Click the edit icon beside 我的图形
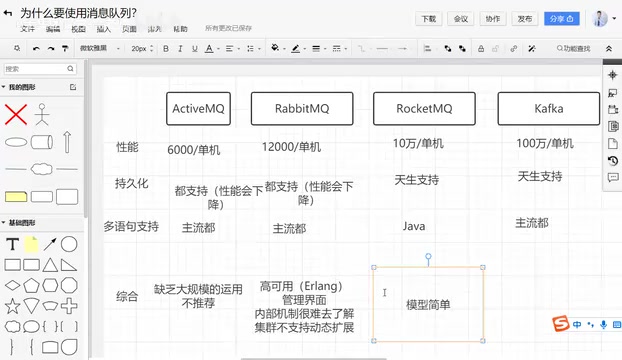 tap(73, 87)
